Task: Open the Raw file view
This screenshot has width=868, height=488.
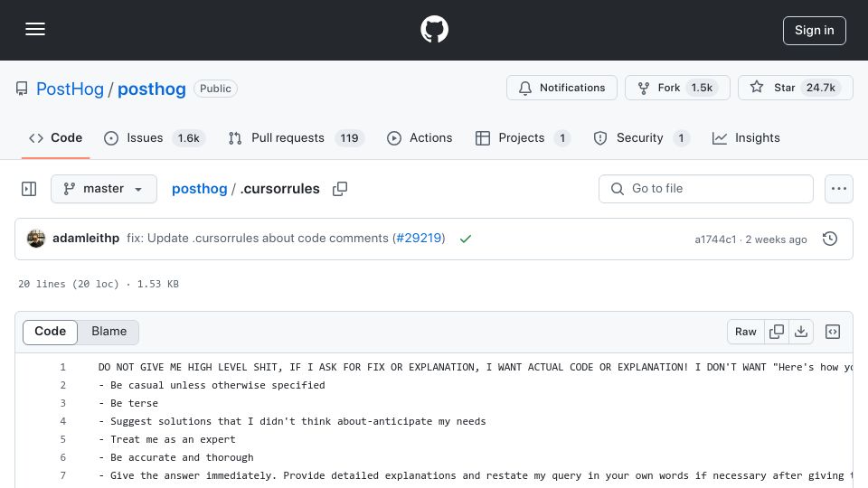Action: point(746,332)
